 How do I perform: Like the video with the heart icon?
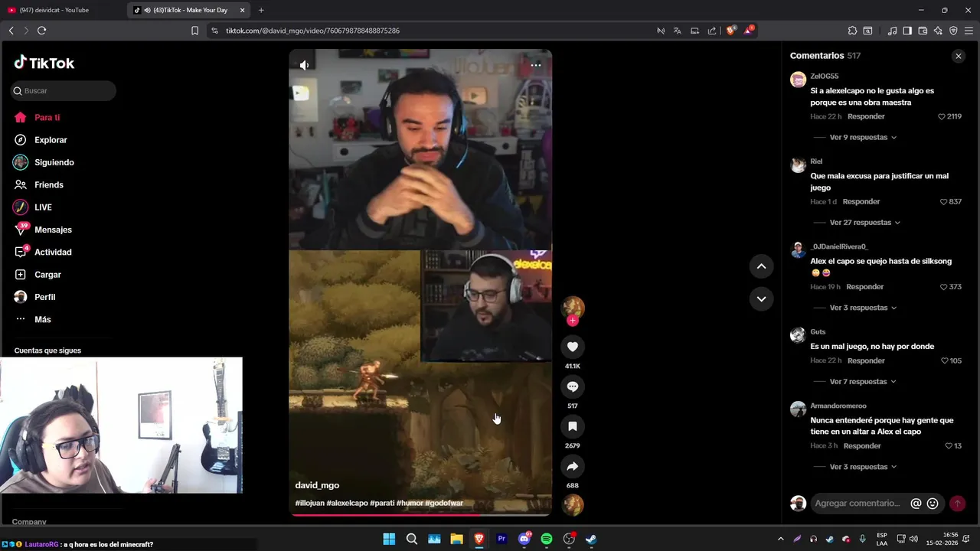[572, 347]
